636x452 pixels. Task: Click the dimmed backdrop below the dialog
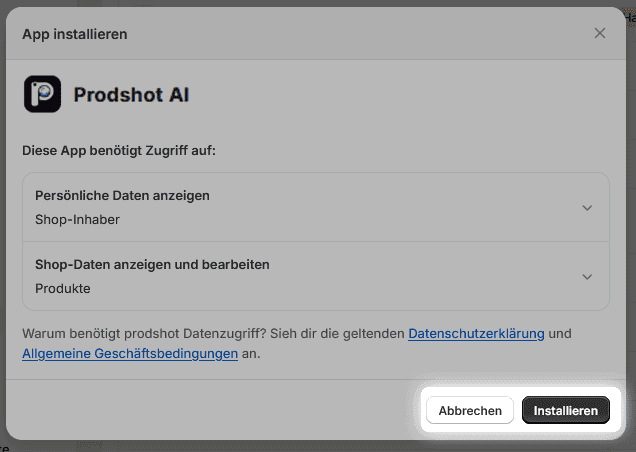pos(300,446)
